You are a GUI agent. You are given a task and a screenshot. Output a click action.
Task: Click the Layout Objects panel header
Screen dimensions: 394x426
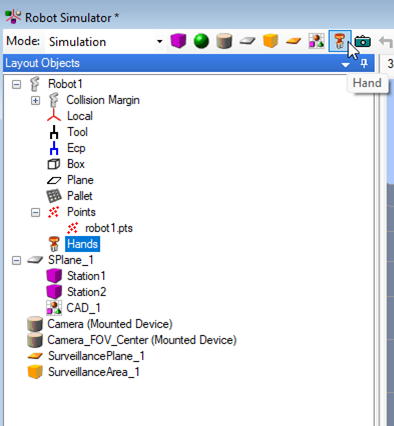tap(189, 63)
